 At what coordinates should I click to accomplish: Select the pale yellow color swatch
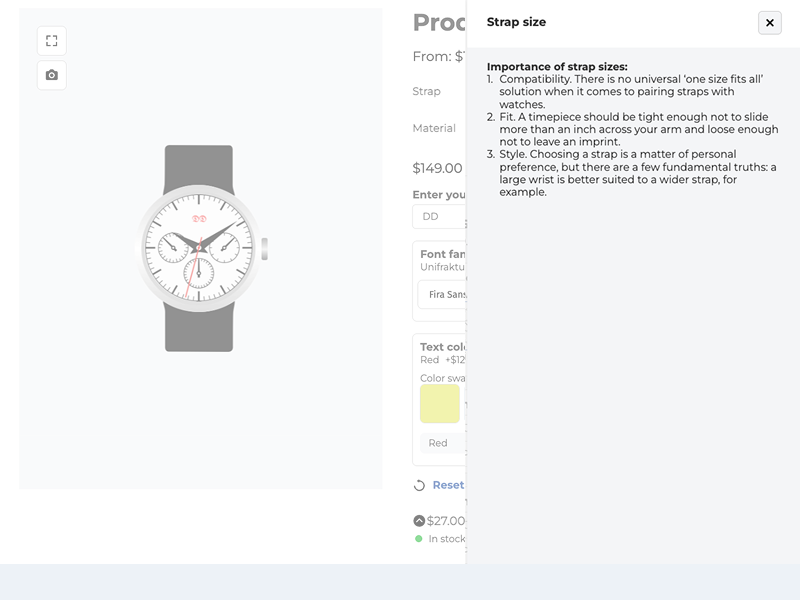440,404
